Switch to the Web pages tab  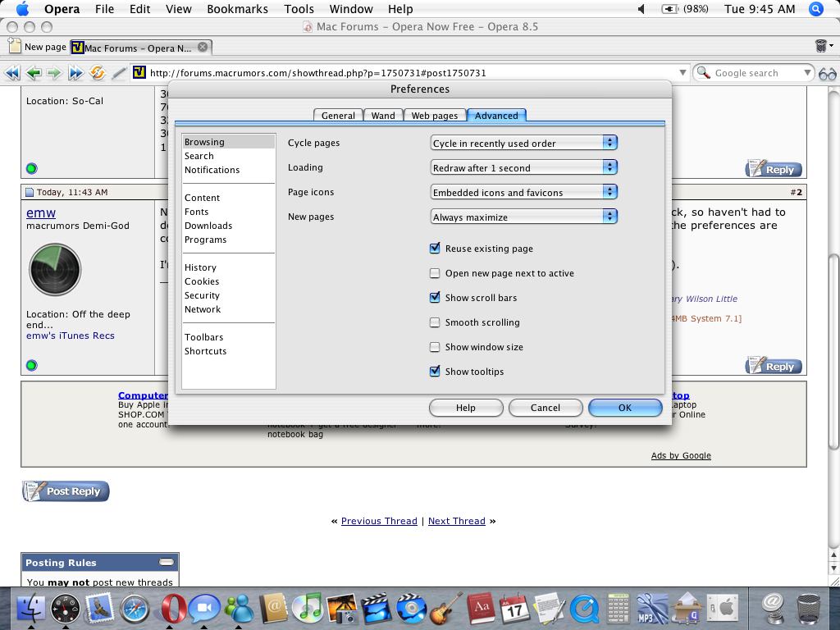(x=435, y=116)
